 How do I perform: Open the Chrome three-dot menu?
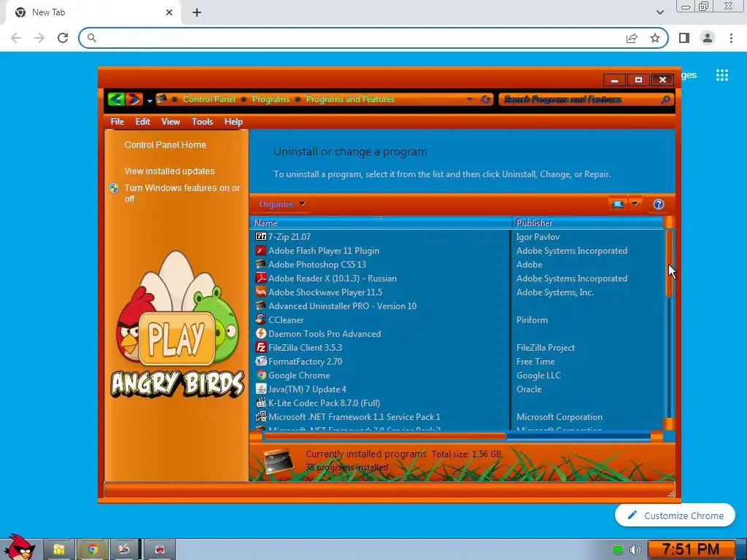(731, 38)
